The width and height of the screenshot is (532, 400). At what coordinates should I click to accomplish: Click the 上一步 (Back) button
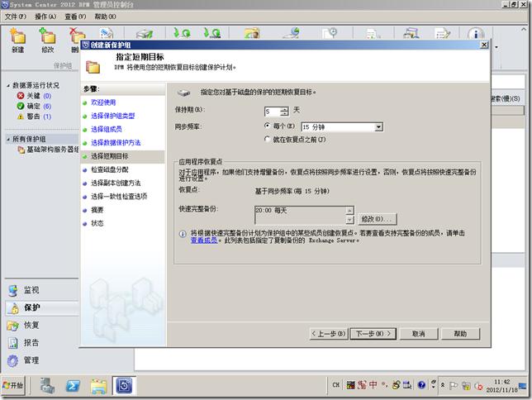click(329, 334)
